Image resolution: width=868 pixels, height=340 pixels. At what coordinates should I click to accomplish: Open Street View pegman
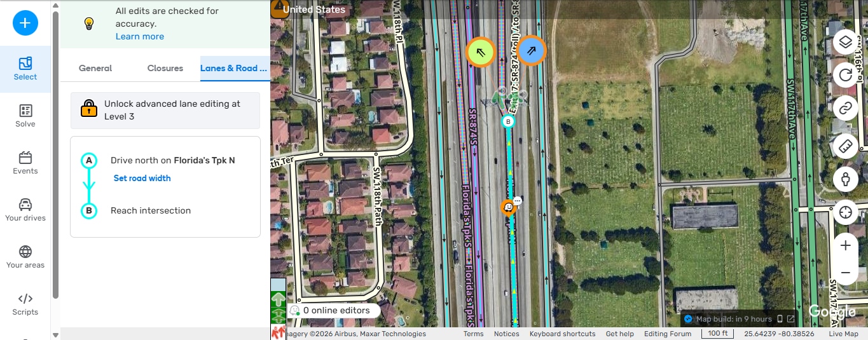click(845, 179)
